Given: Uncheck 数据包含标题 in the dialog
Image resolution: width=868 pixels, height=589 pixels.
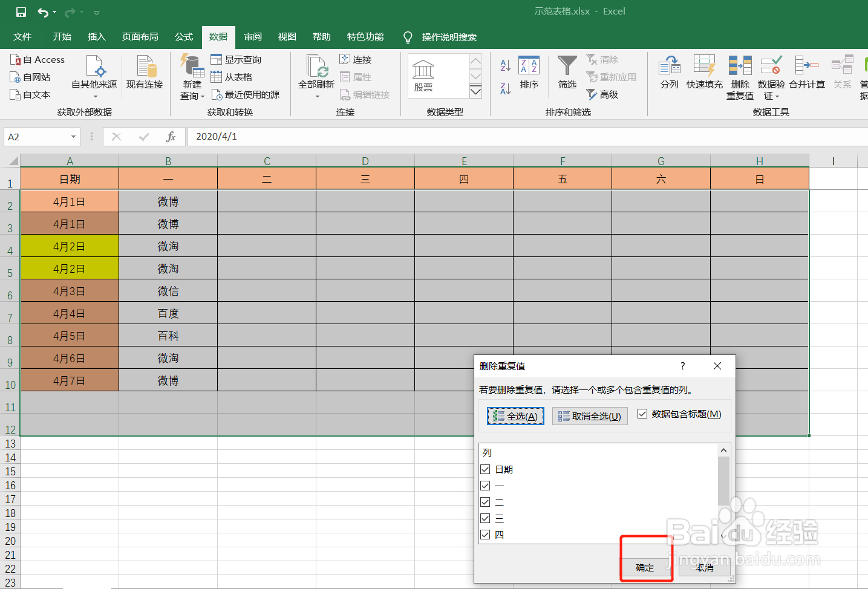Looking at the screenshot, I should tap(643, 415).
